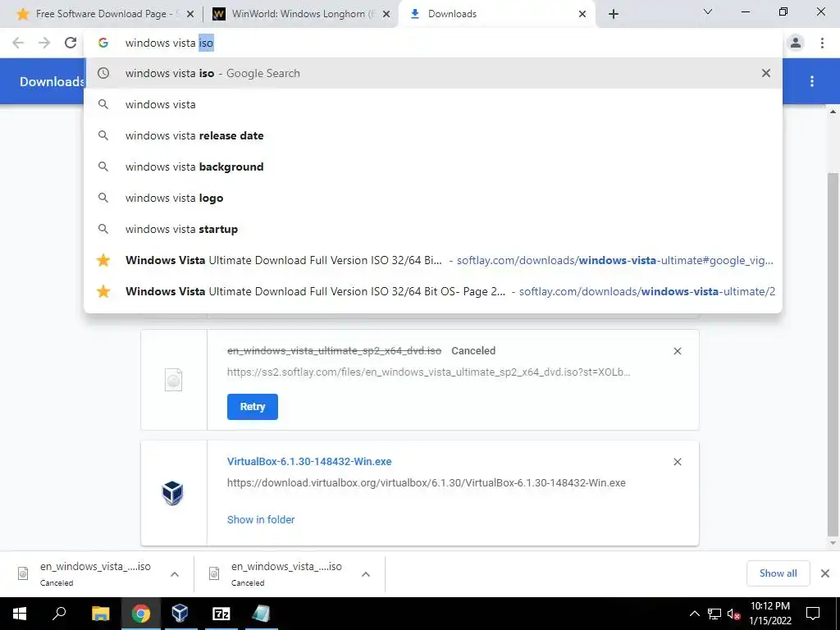Click Show in folder for VirtualBox
The image size is (840, 630).
click(260, 519)
